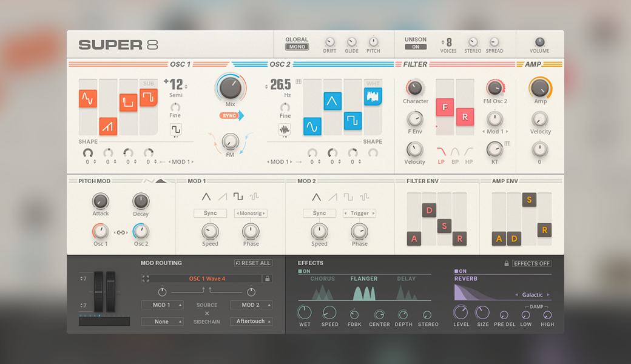Select the CHORUS effect tab

322,278
